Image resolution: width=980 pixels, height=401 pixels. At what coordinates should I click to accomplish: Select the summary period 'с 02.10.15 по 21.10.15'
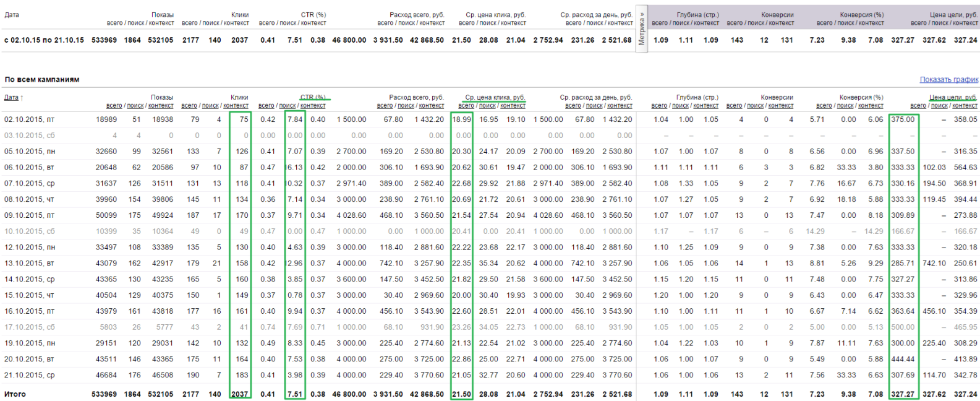(44, 40)
